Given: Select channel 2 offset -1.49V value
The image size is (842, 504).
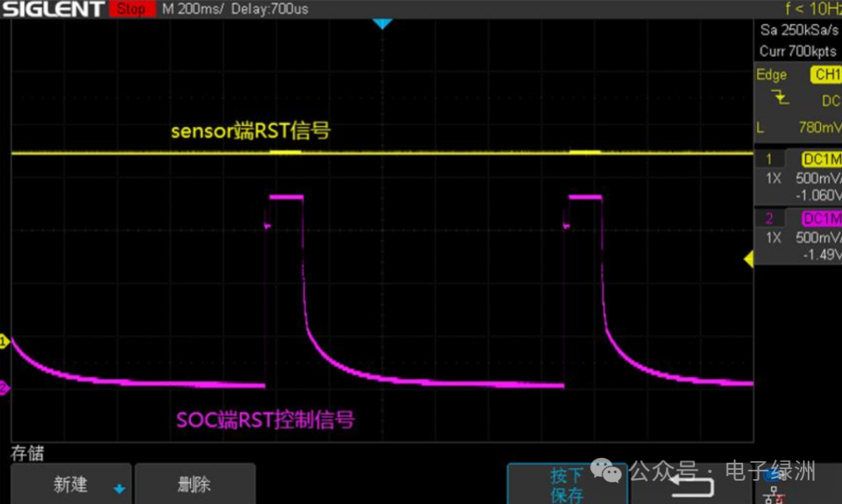Looking at the screenshot, I should point(823,255).
